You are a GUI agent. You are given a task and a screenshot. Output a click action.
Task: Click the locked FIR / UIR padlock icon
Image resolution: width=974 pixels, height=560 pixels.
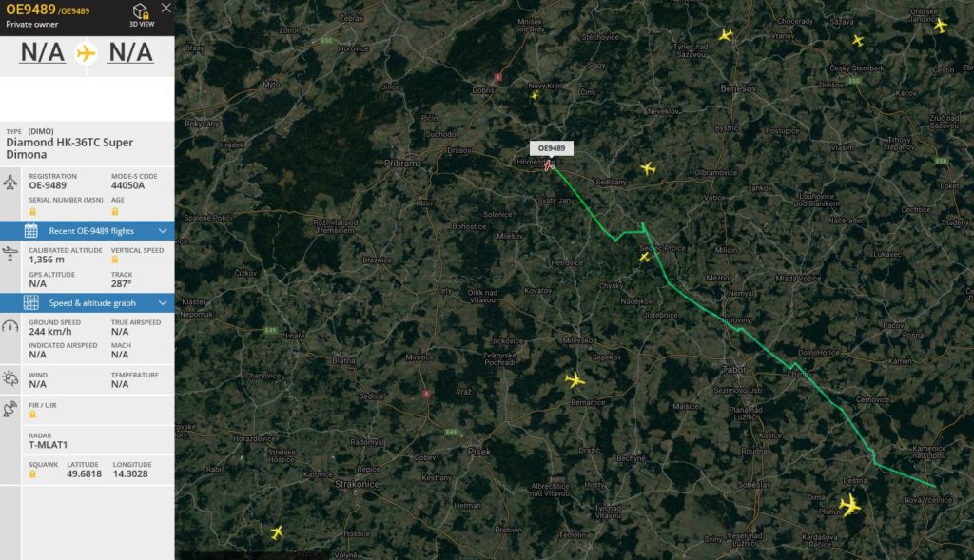(33, 415)
